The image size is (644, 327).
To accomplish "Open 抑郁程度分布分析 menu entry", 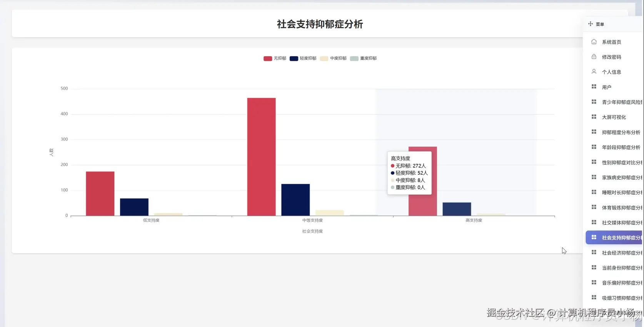I will [614, 132].
